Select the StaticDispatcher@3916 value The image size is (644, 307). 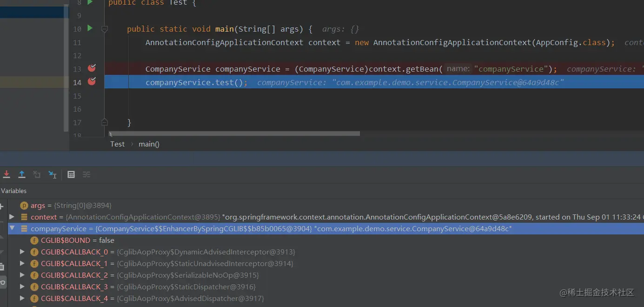tap(186, 287)
